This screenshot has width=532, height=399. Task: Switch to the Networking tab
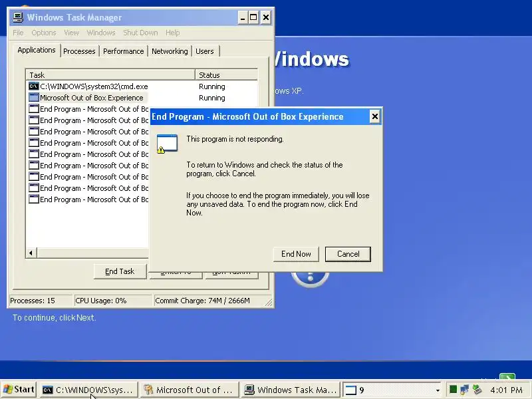170,51
